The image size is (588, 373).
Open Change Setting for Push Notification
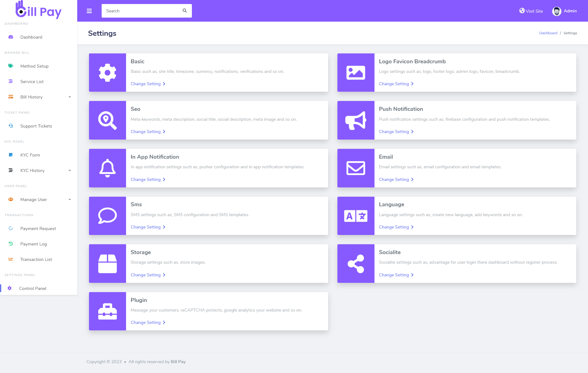point(396,132)
